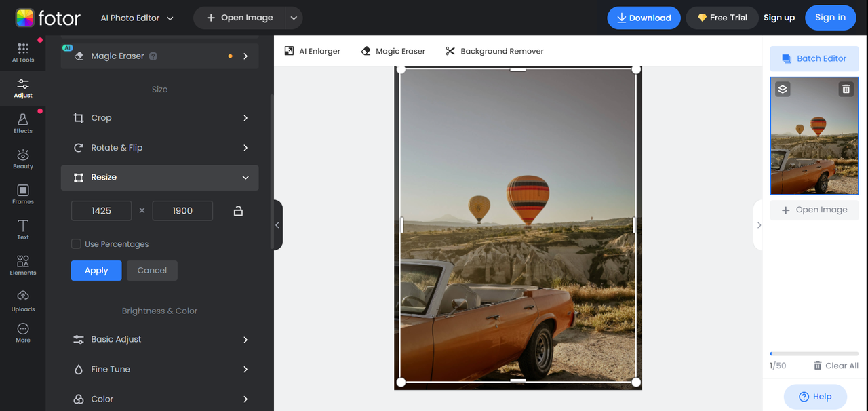The width and height of the screenshot is (868, 411).
Task: Collapse the right panel with the arrow handle
Action: (x=758, y=225)
